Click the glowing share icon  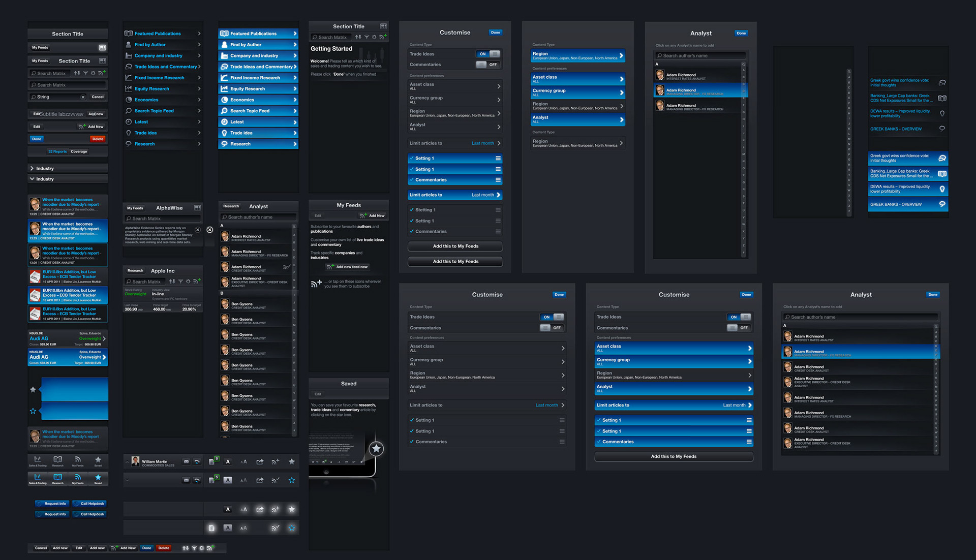(260, 509)
